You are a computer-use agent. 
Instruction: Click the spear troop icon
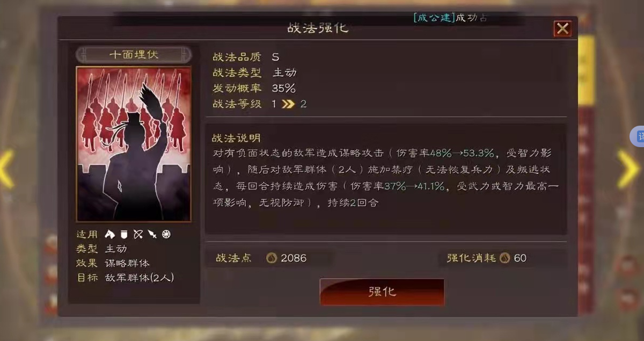[x=152, y=234]
